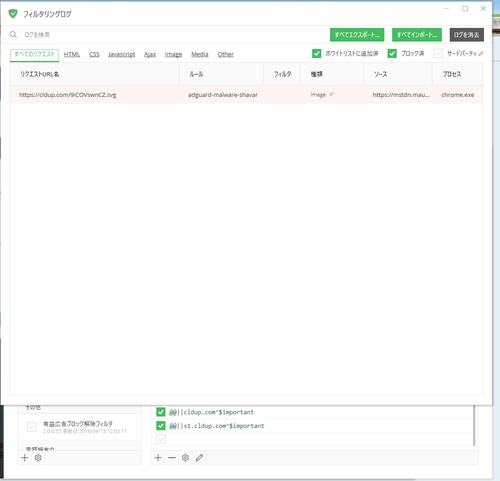
Task: Enable the third-party checkbox
Action: click(x=438, y=53)
